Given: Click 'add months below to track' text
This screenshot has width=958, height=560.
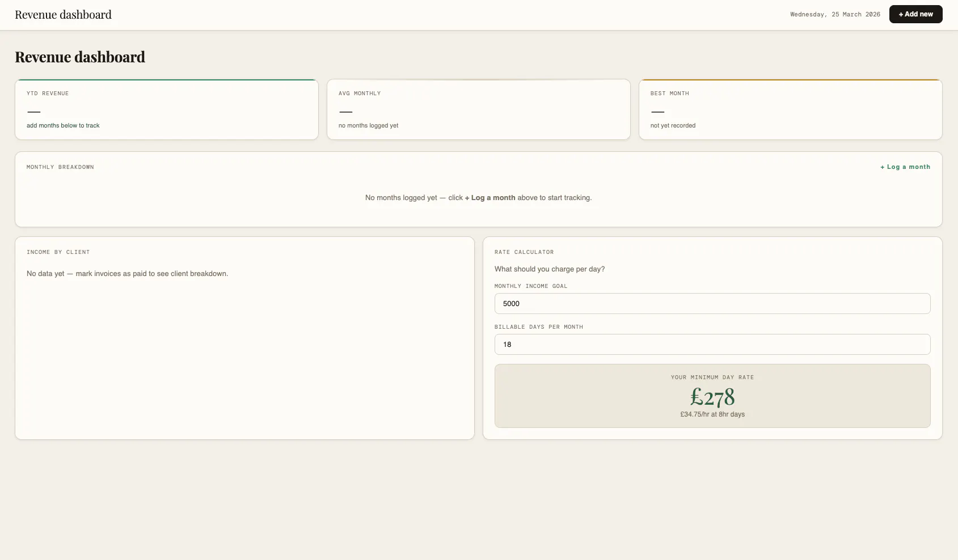Looking at the screenshot, I should 63,125.
